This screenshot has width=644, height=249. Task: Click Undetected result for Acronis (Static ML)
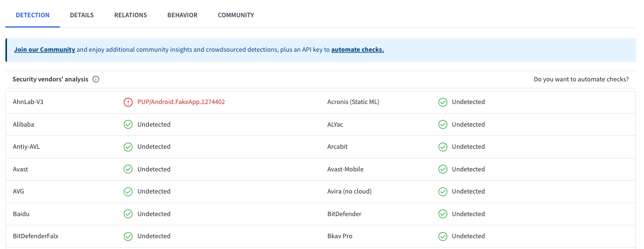[x=468, y=102]
